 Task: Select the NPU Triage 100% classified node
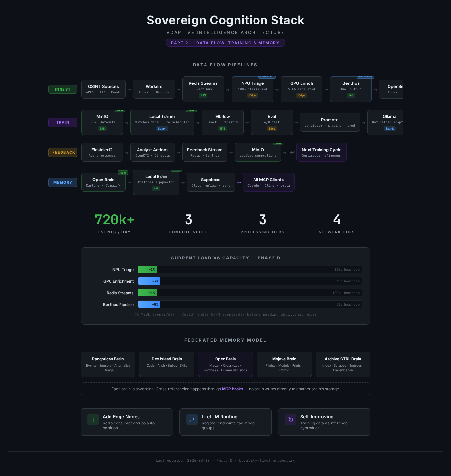253,89
